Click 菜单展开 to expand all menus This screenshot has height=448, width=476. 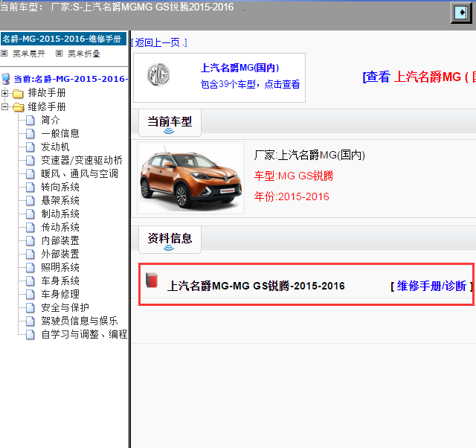tap(28, 54)
